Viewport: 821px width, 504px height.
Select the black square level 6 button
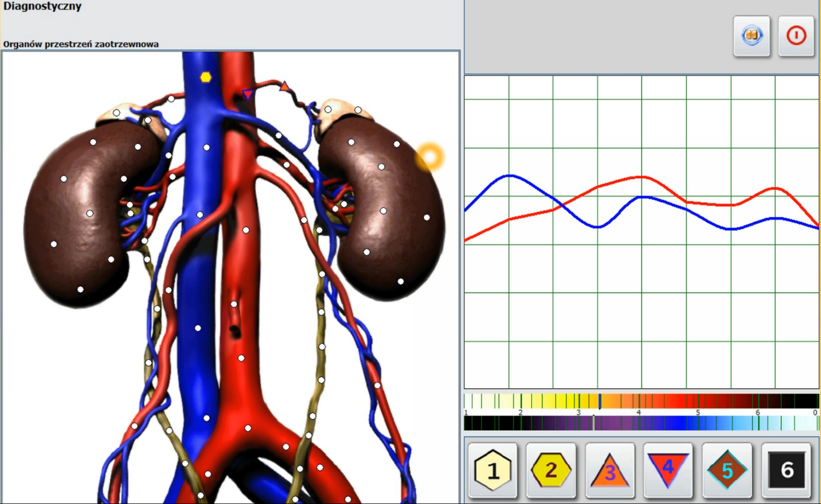point(786,470)
